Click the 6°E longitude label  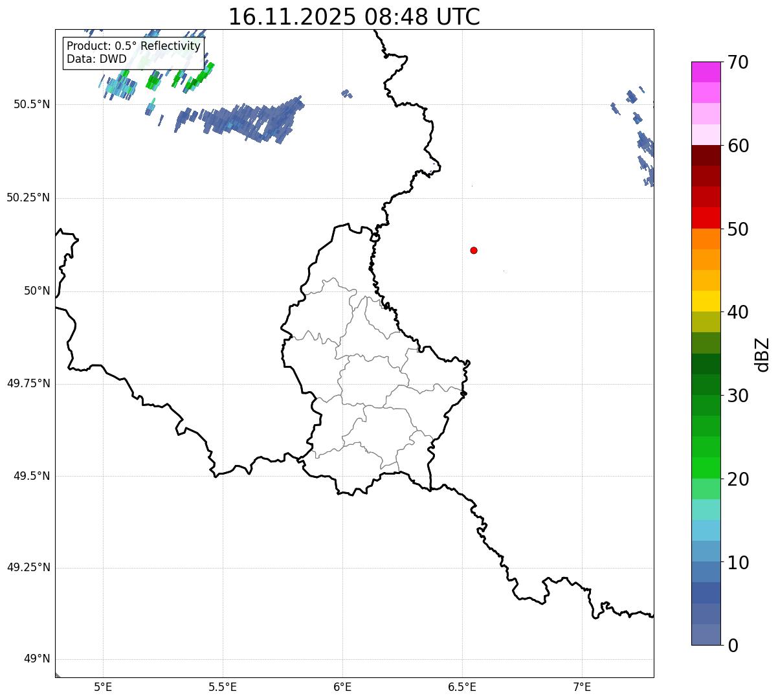[x=342, y=687]
